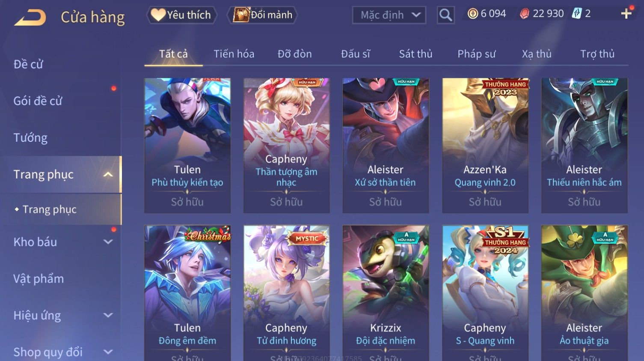
Task: Open Tướng in the sidebar
Action: [x=30, y=138]
